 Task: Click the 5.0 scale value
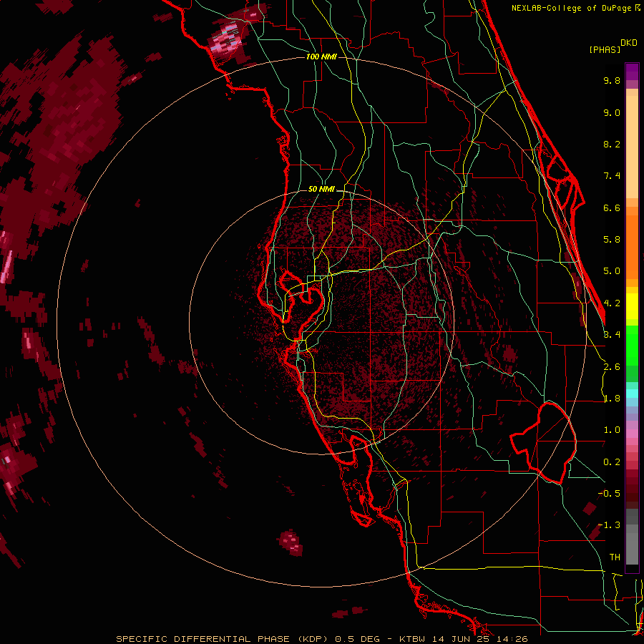click(x=612, y=271)
